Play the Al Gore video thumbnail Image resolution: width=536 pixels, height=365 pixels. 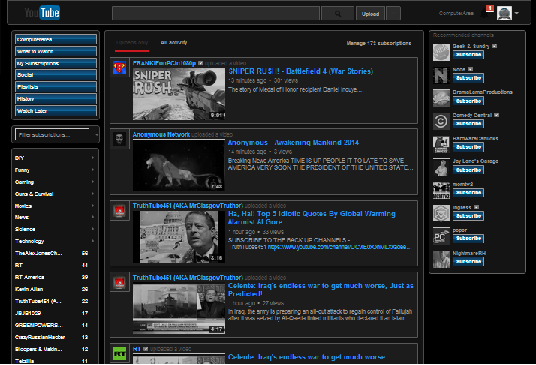tap(179, 236)
